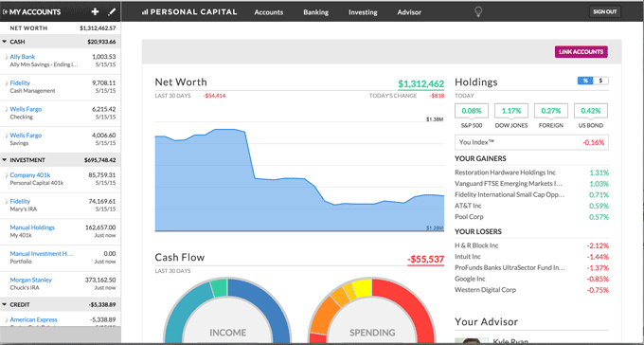Refresh the Ally Bank account spinner icon

point(7,57)
